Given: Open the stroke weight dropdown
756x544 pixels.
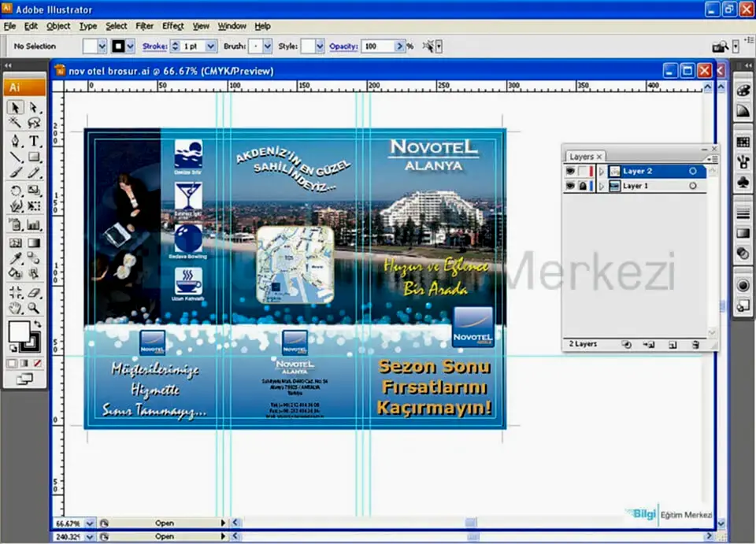Looking at the screenshot, I should pyautogui.click(x=210, y=46).
